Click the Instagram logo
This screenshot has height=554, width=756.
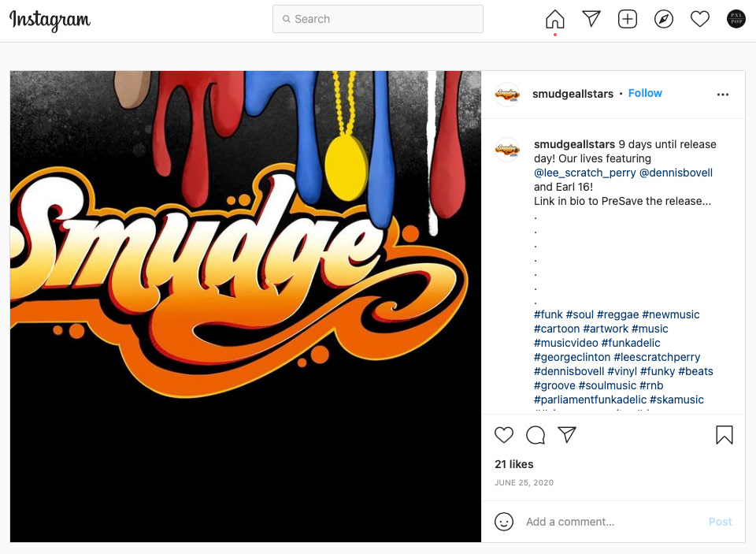pyautogui.click(x=50, y=20)
